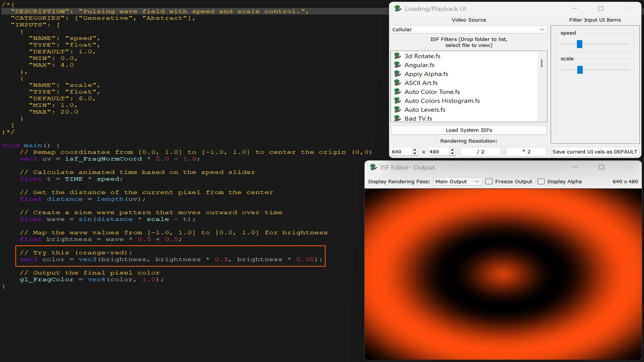Click the Load System ISFs button

[469, 130]
